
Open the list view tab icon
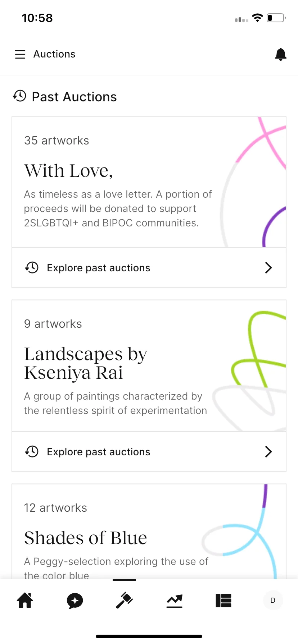223,600
